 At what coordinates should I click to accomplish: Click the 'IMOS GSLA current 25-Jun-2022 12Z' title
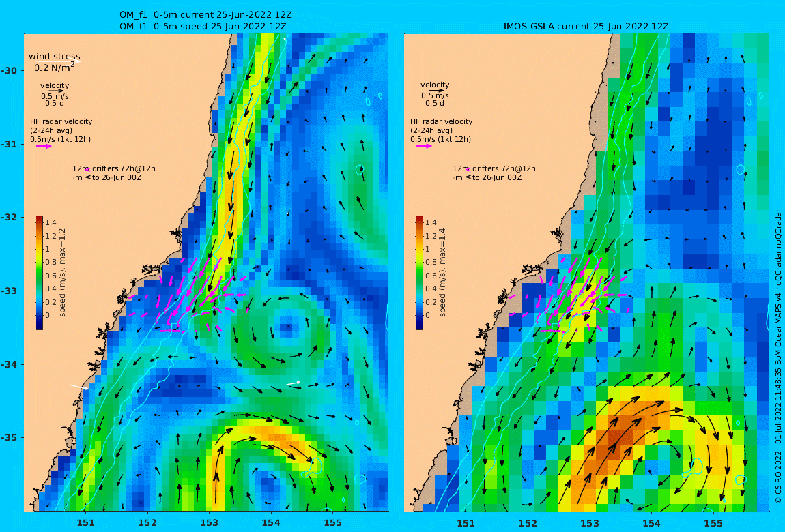coord(586,27)
